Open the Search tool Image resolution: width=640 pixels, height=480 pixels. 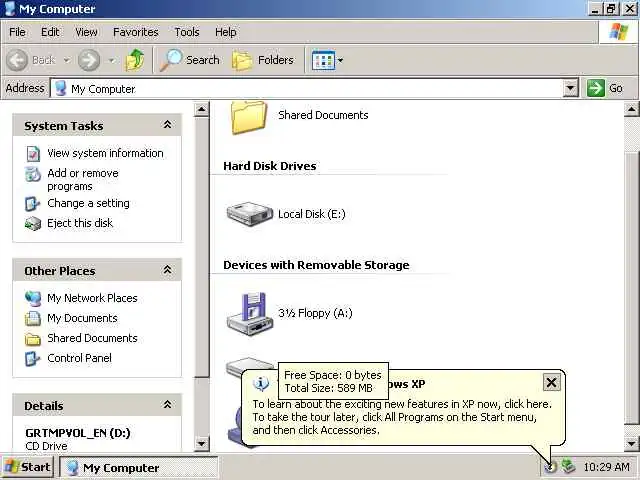pyautogui.click(x=189, y=60)
